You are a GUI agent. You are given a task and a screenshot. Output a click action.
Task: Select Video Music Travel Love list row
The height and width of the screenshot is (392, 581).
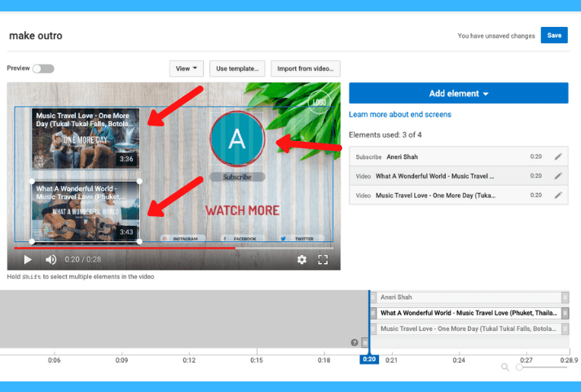458,195
